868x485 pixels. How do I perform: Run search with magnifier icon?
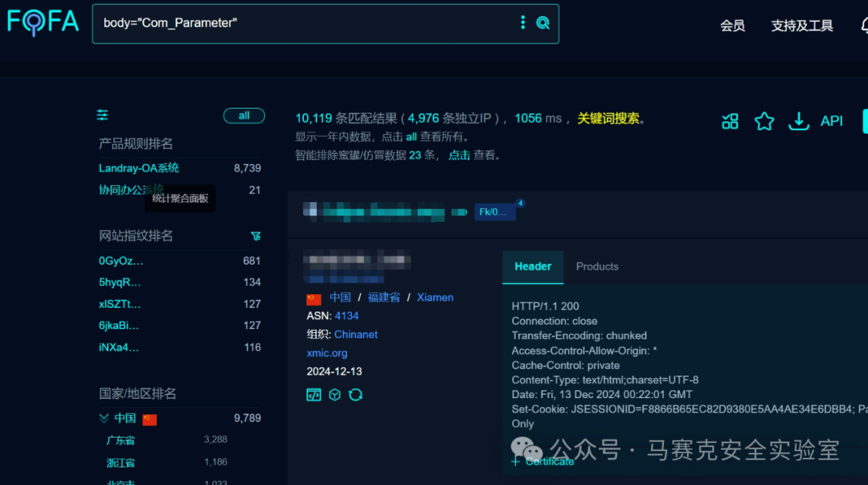(x=543, y=23)
